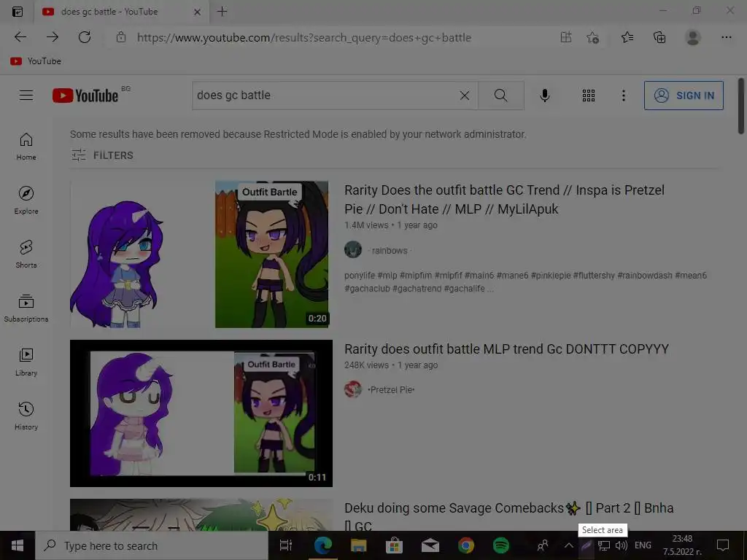This screenshot has height=560, width=747.
Task: Click the YouTube logo
Action: tap(85, 96)
